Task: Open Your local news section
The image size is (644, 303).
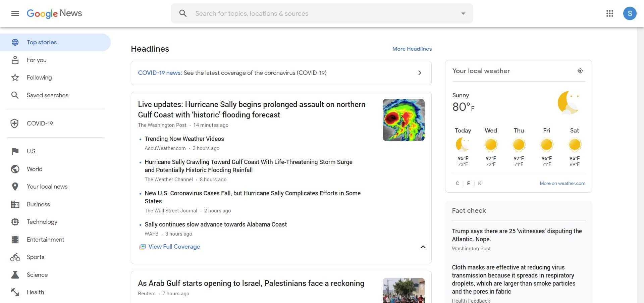Action: pyautogui.click(x=47, y=187)
